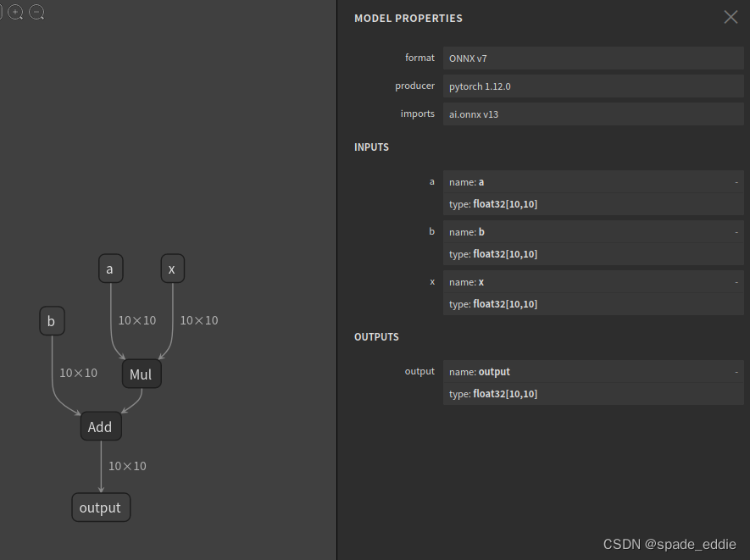Click the 10×10 label below Add node
Image resolution: width=750 pixels, height=560 pixels.
click(127, 466)
